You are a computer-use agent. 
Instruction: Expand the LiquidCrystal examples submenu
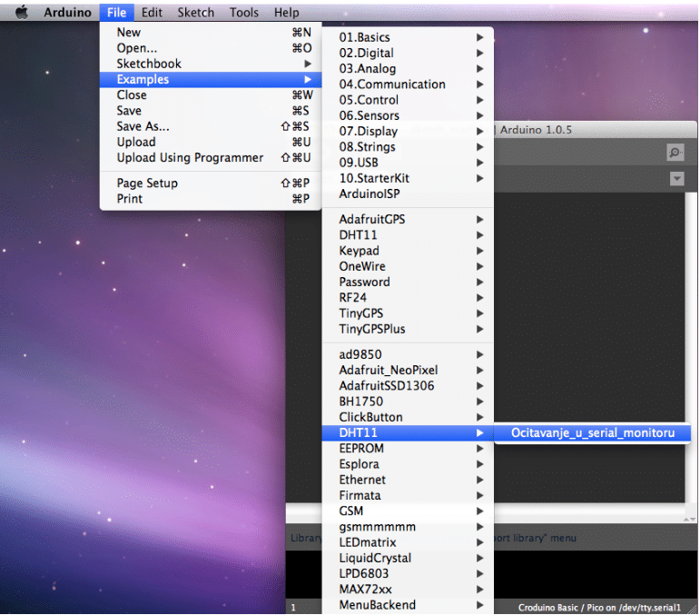coord(375,558)
